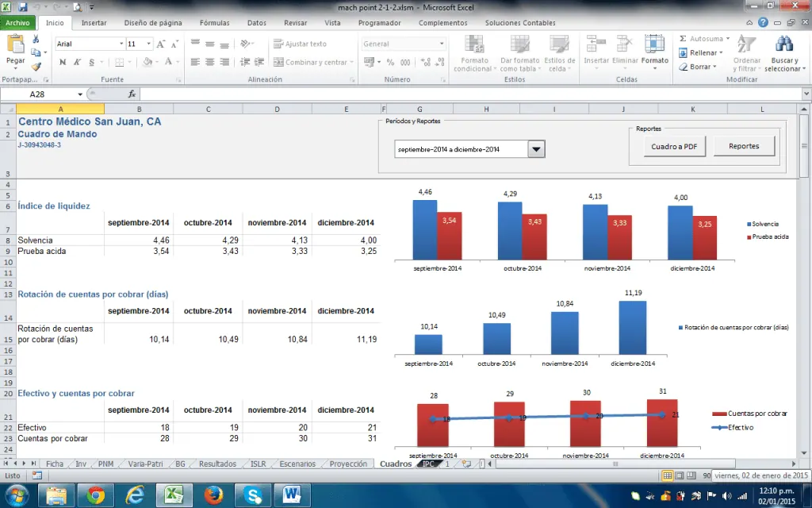Click the Cut scissors icon
The height and width of the screenshot is (508, 812).
click(x=36, y=39)
